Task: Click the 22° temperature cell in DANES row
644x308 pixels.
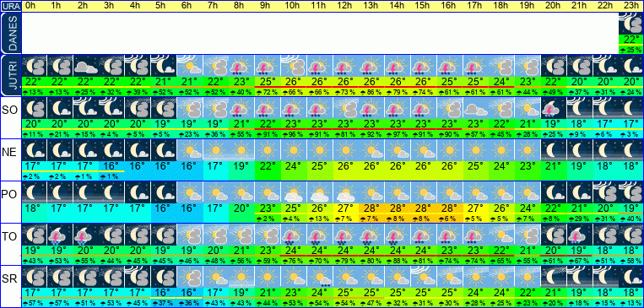Action: pyautogui.click(x=630, y=40)
